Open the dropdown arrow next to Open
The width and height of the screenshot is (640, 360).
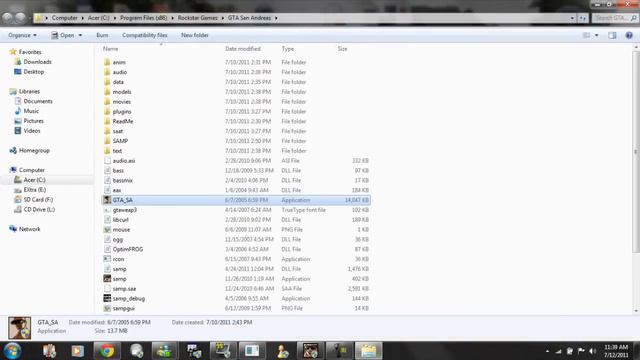[x=80, y=36]
